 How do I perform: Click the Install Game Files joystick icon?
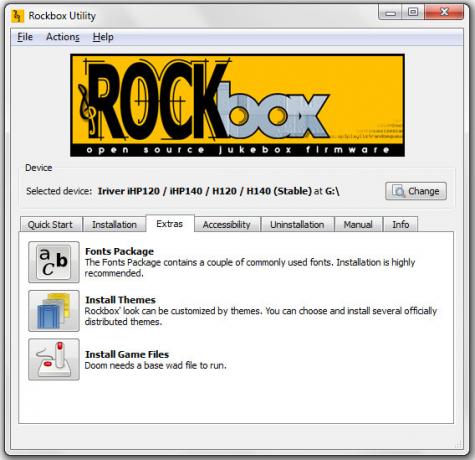pyautogui.click(x=54, y=359)
